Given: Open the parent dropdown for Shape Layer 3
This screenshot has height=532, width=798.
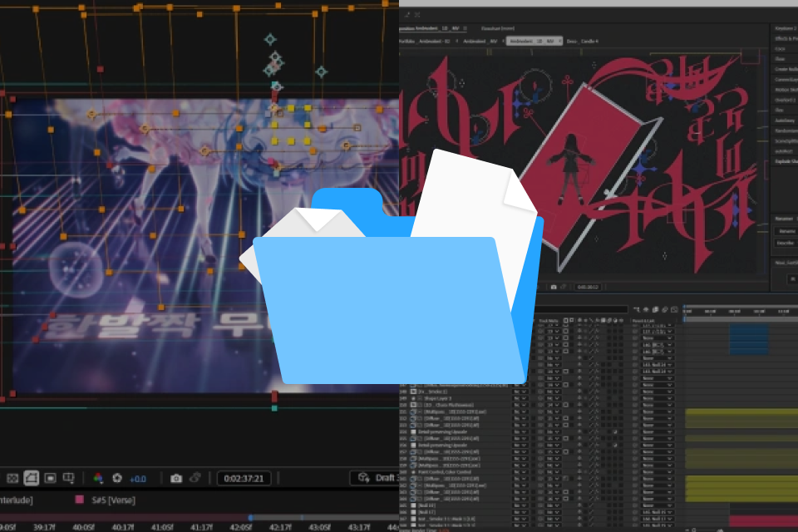Looking at the screenshot, I should click(657, 399).
